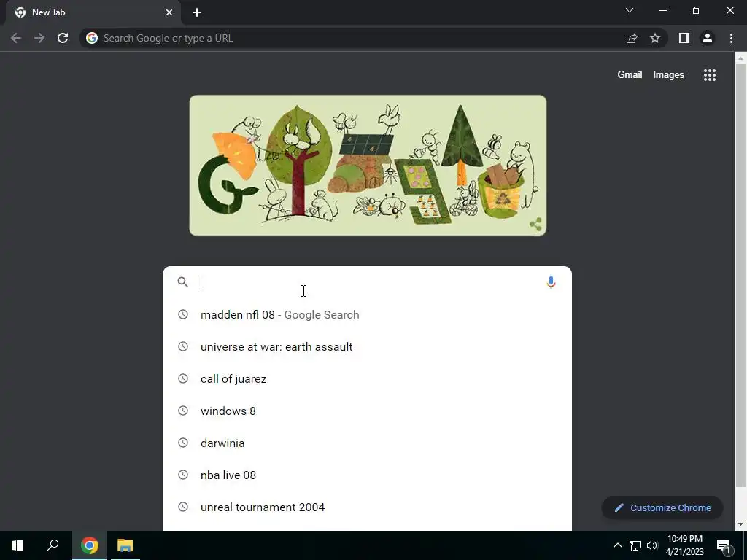
Task: Open the Images link
Action: tap(668, 75)
